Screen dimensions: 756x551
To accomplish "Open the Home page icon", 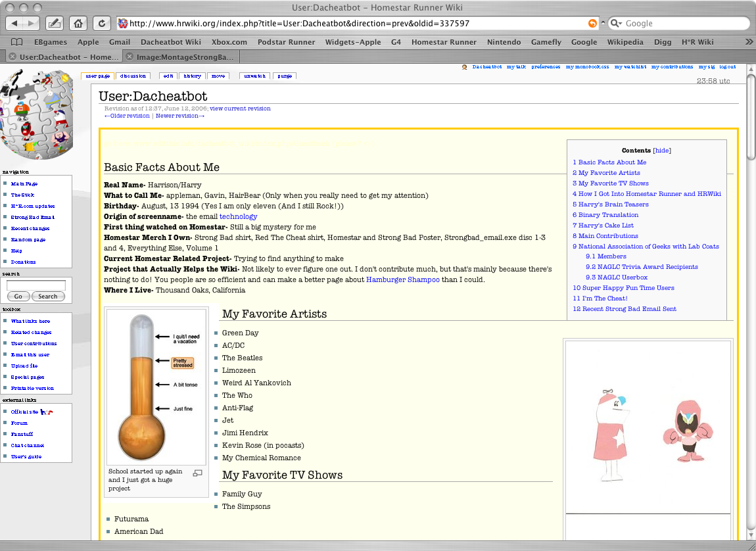I will tap(78, 23).
